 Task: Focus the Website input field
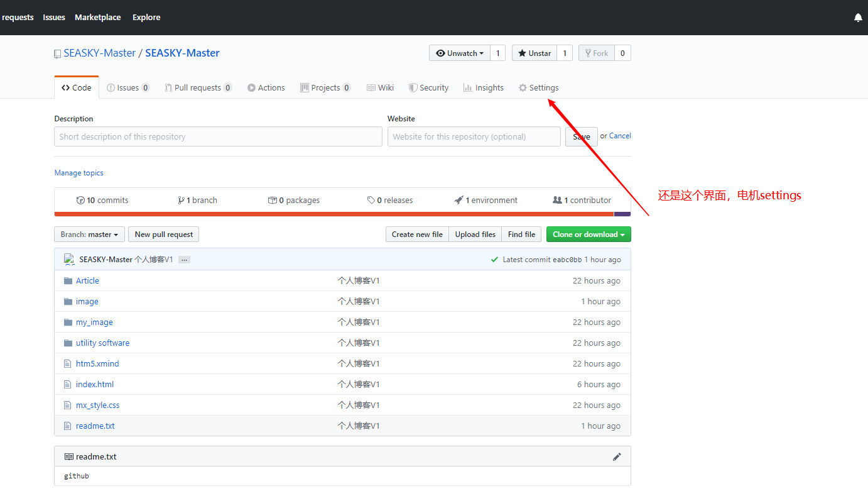click(474, 136)
